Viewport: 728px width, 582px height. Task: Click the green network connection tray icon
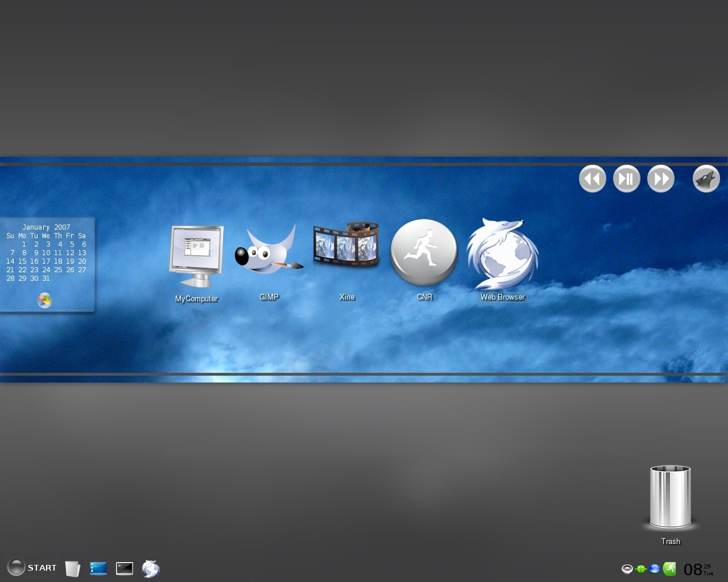point(641,569)
